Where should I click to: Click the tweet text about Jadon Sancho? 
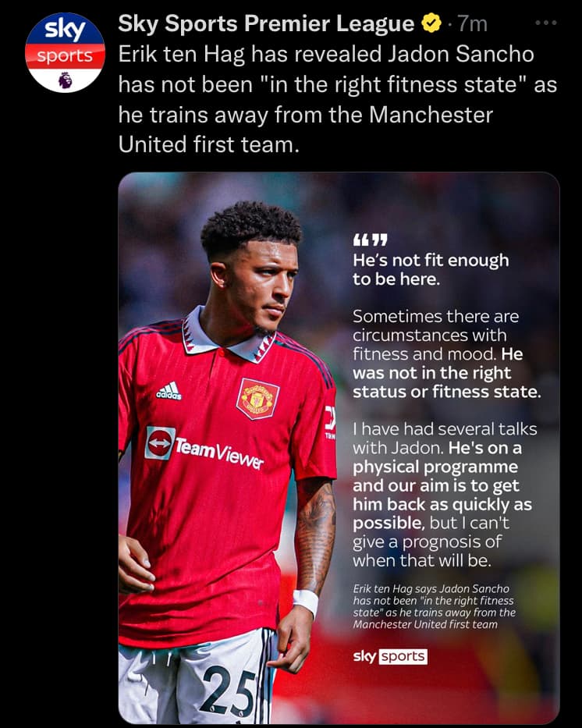click(x=337, y=99)
